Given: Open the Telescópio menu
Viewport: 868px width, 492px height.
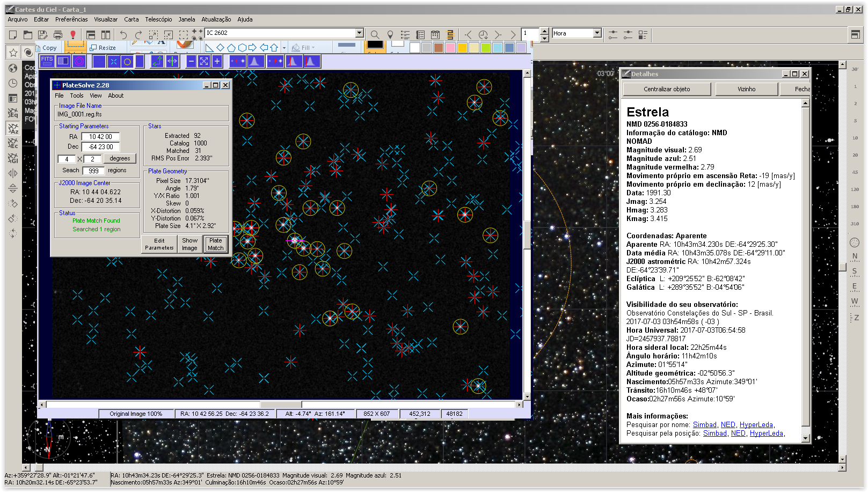Looking at the screenshot, I should tap(158, 19).
